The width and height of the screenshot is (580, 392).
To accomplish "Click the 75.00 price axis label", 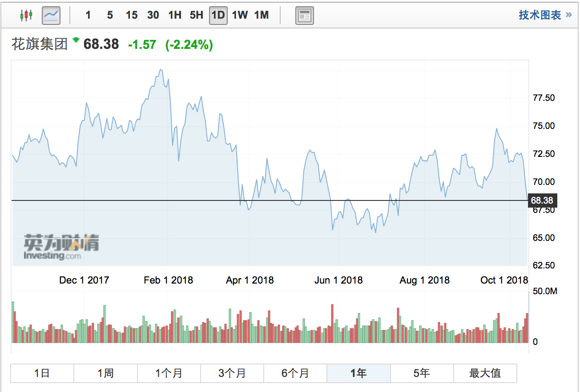I will [x=544, y=126].
